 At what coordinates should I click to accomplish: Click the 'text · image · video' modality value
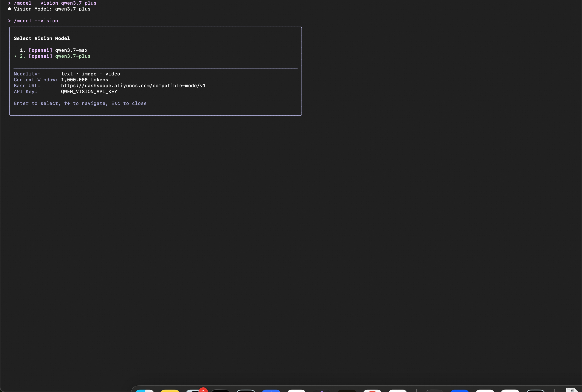point(90,74)
